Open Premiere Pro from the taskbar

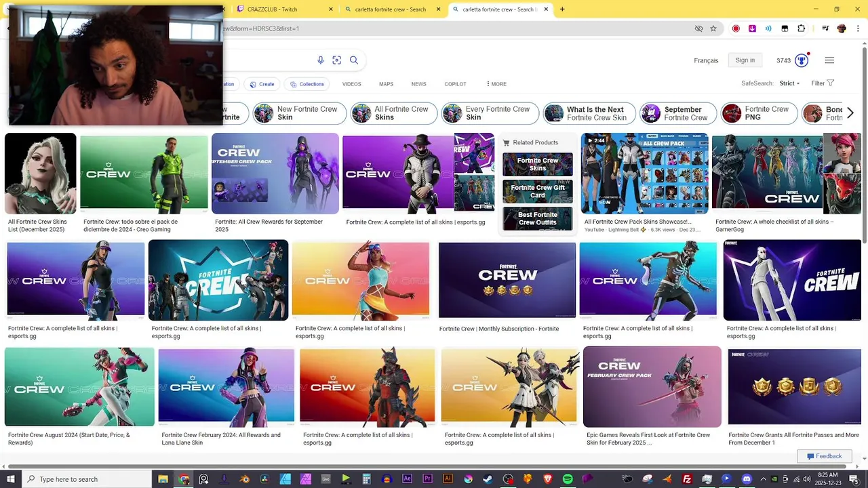point(427,479)
